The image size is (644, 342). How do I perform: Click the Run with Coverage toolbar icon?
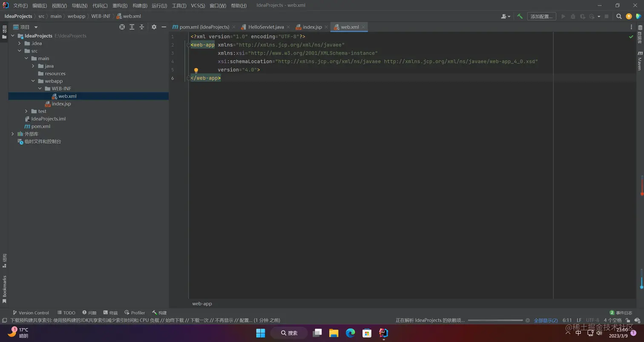(582, 16)
